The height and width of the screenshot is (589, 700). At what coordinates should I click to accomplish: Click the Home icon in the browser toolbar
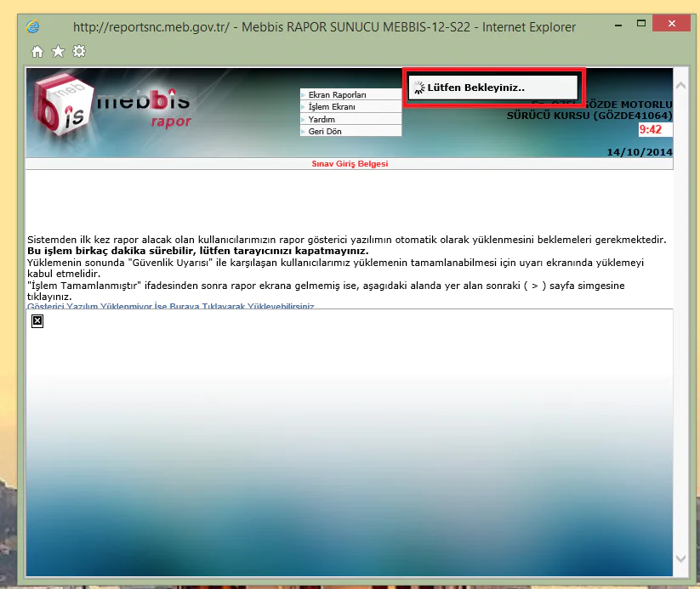[x=37, y=51]
